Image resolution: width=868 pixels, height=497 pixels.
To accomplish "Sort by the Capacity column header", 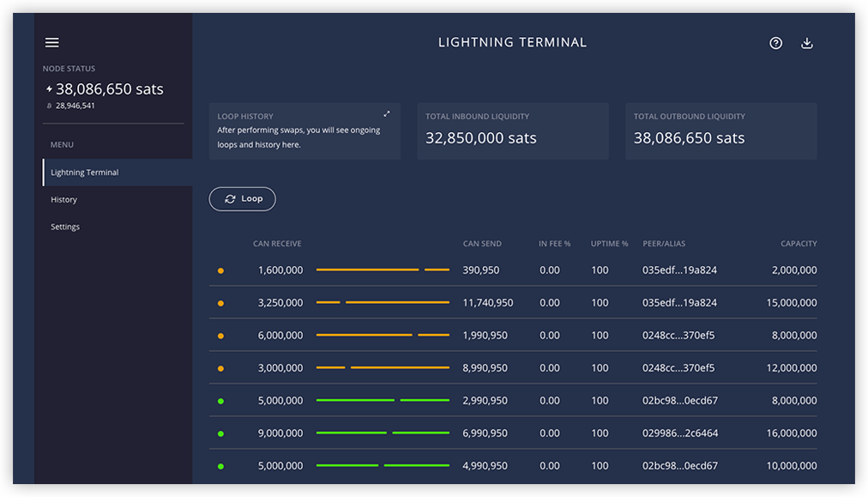I will [799, 243].
